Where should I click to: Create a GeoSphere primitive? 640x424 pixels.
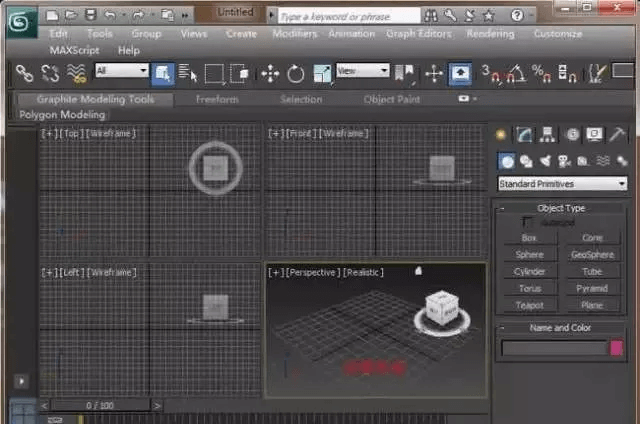click(592, 255)
